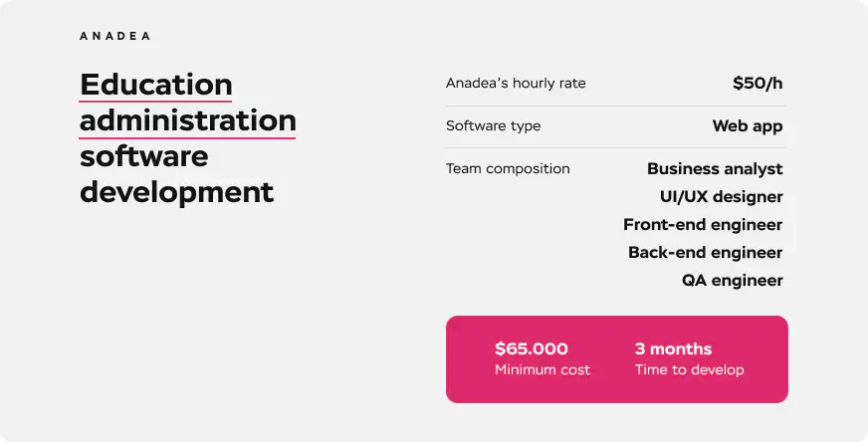868x442 pixels.
Task: Click the underlined word administration
Action: click(188, 120)
